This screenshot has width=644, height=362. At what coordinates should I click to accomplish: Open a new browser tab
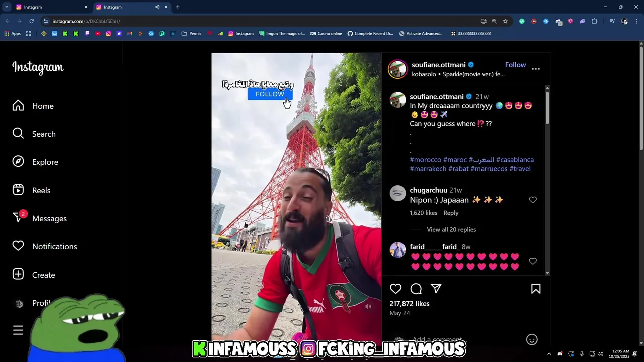[x=178, y=7]
